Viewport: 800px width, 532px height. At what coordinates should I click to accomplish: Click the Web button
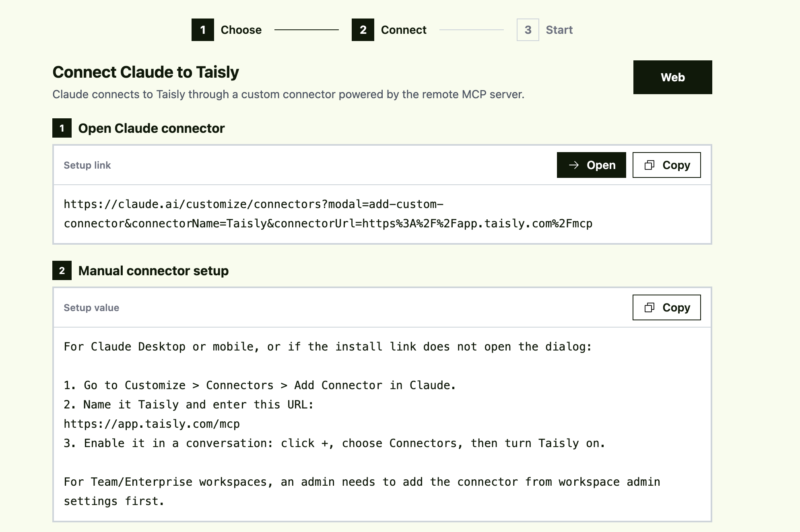pyautogui.click(x=673, y=77)
